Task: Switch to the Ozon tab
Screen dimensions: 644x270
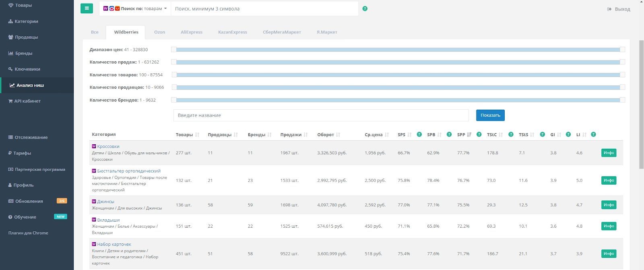Action: tap(159, 32)
